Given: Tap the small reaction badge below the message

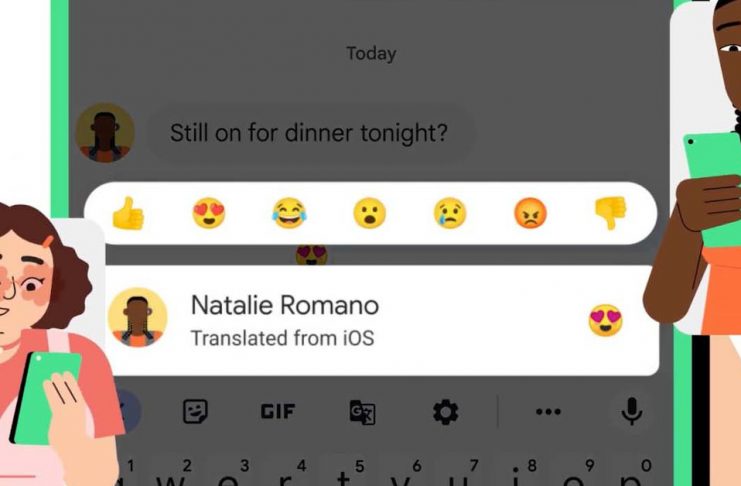Looking at the screenshot, I should click(311, 255).
